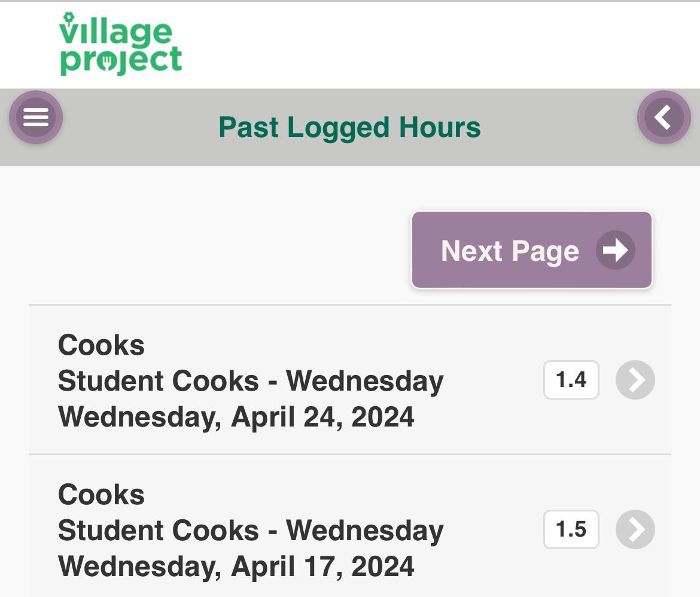Viewport: 700px width, 597px height.
Task: Click the Cooks label above April 17 entry
Action: (x=101, y=495)
